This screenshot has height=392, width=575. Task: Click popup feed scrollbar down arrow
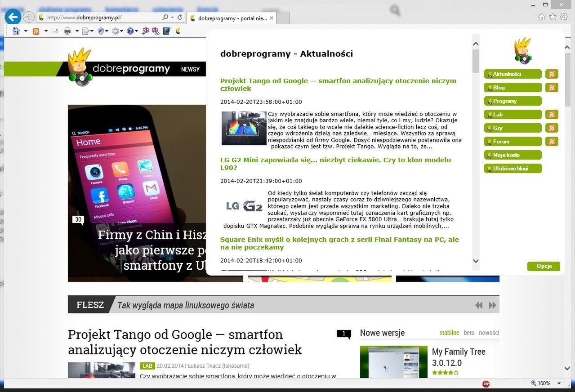[476, 261]
